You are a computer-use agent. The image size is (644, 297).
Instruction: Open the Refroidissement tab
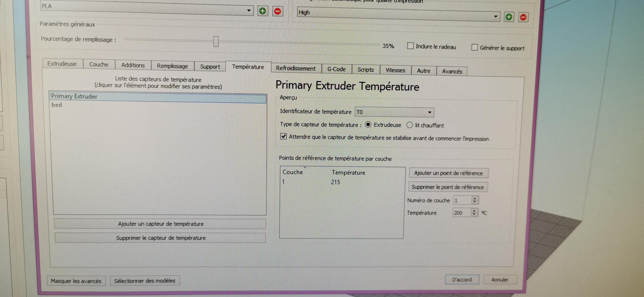coord(296,69)
